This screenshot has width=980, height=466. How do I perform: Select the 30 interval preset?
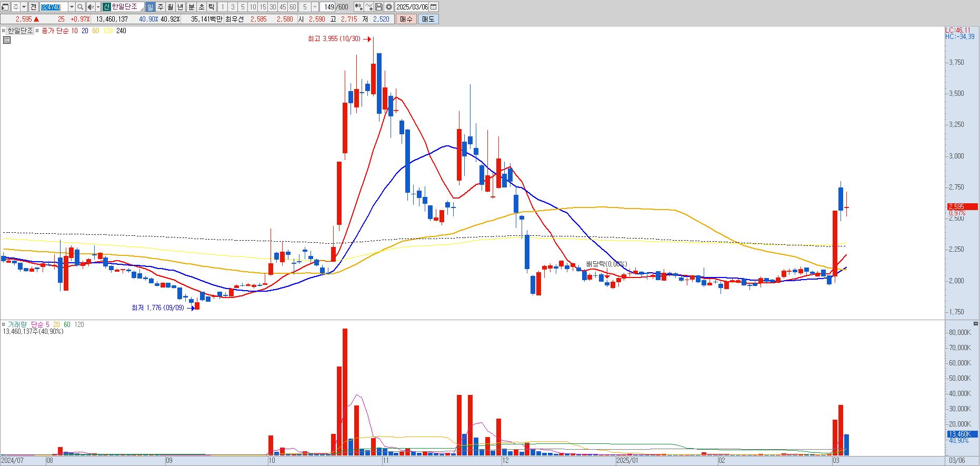click(273, 7)
